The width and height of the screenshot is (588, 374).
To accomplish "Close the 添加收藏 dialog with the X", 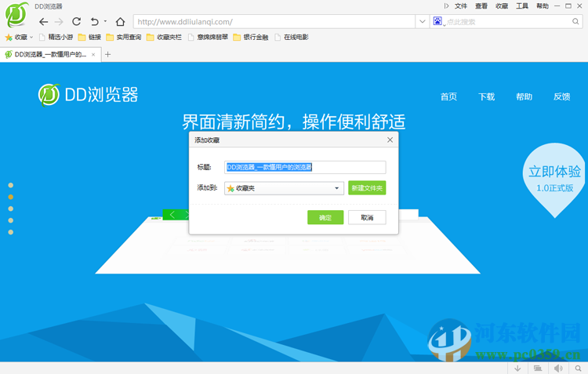I will coord(390,140).
